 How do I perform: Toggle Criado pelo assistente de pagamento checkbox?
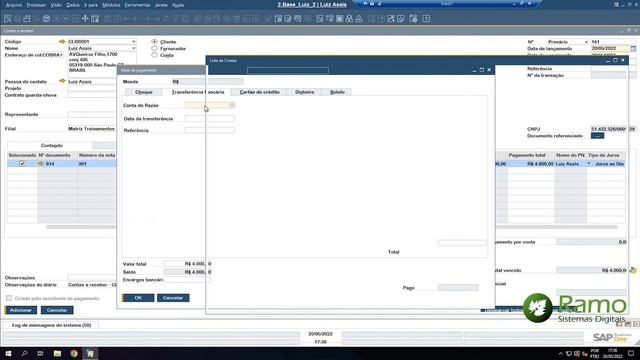pos(9,298)
